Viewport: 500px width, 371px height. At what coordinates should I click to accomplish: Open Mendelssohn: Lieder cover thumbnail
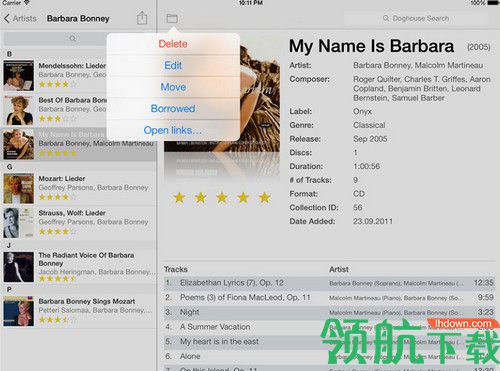[19, 76]
